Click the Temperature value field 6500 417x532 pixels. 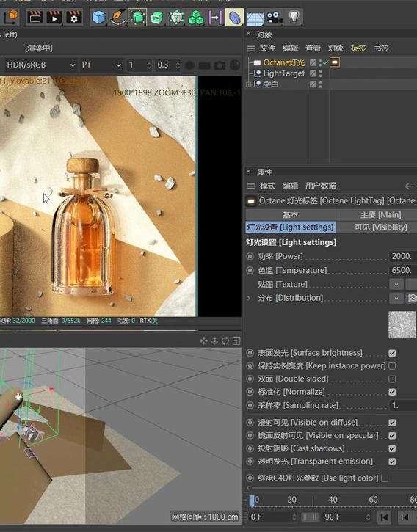(x=403, y=271)
